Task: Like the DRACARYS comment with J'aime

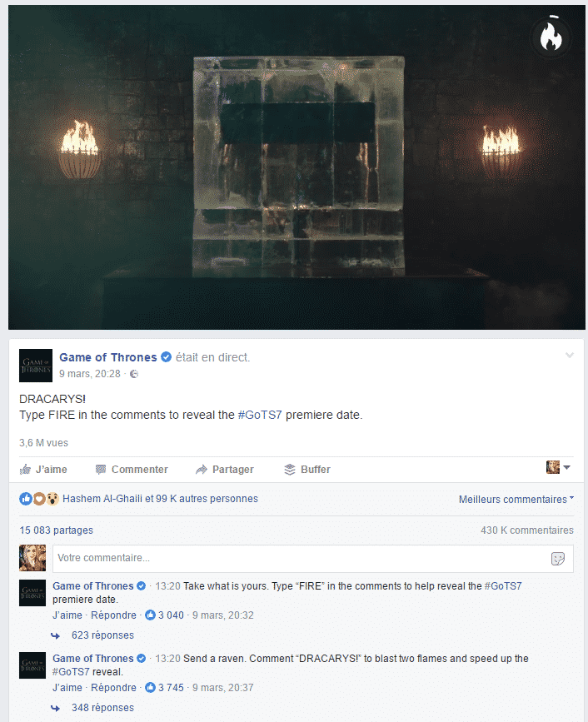Action: coord(67,688)
